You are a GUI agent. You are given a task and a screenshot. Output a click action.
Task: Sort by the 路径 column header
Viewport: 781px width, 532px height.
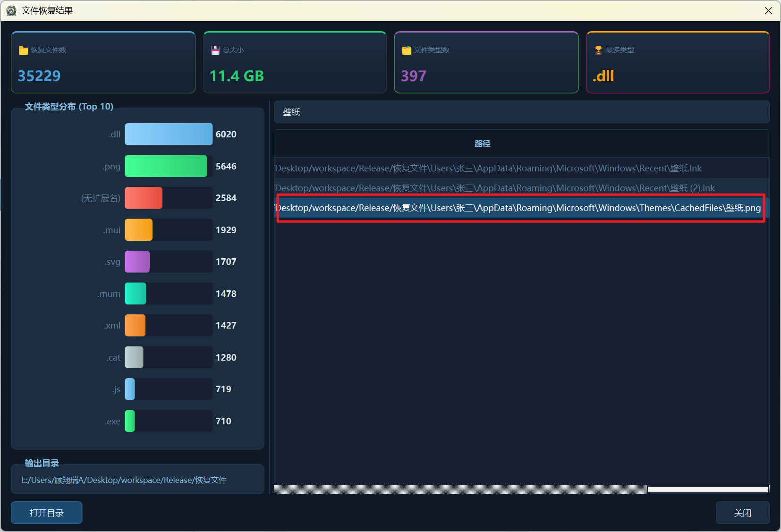click(482, 144)
